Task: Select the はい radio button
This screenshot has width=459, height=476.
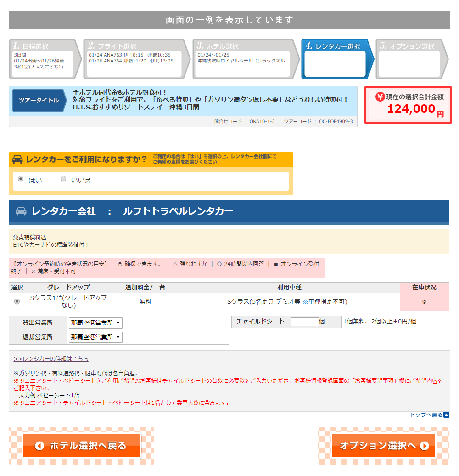Action: [x=21, y=179]
